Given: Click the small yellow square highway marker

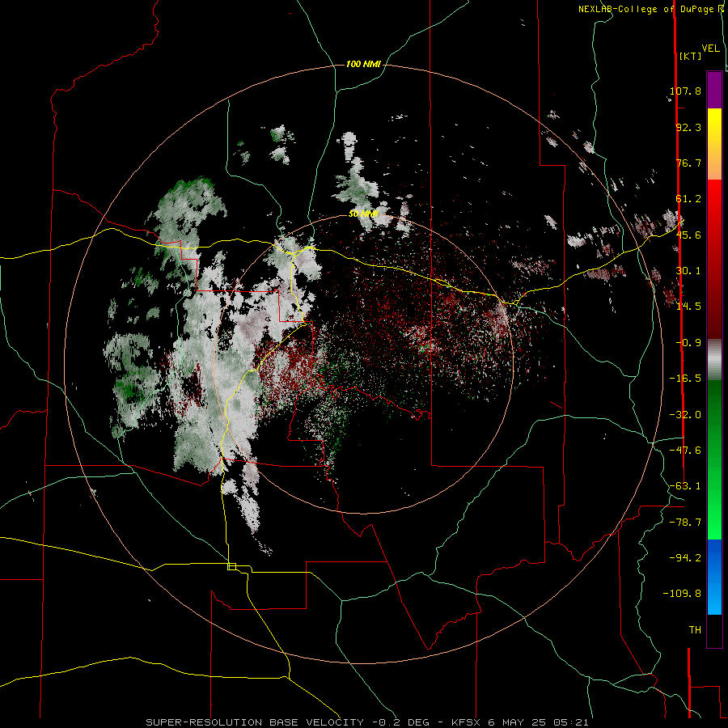Looking at the screenshot, I should tap(231, 566).
